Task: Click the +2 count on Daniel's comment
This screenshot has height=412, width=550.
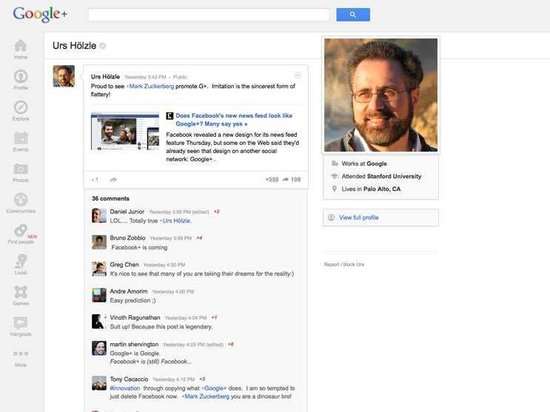Action: [x=216, y=211]
